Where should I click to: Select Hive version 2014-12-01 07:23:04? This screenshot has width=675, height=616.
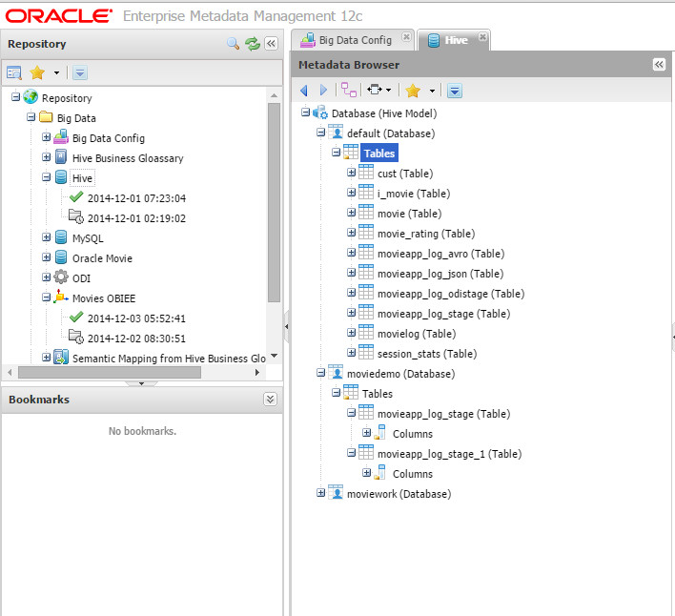(x=136, y=198)
